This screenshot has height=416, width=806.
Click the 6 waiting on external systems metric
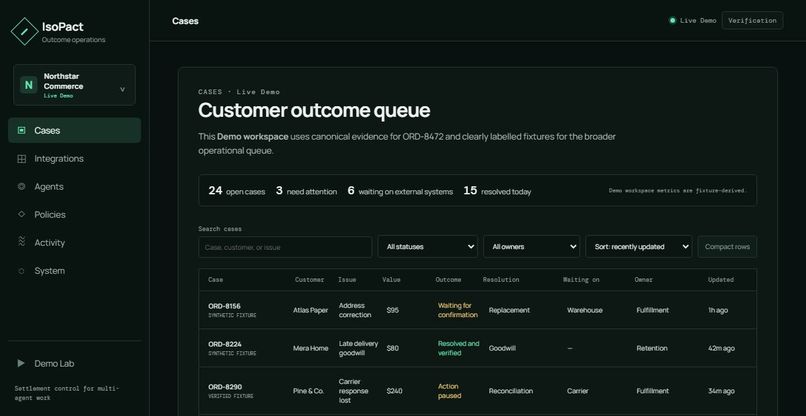pyautogui.click(x=400, y=191)
